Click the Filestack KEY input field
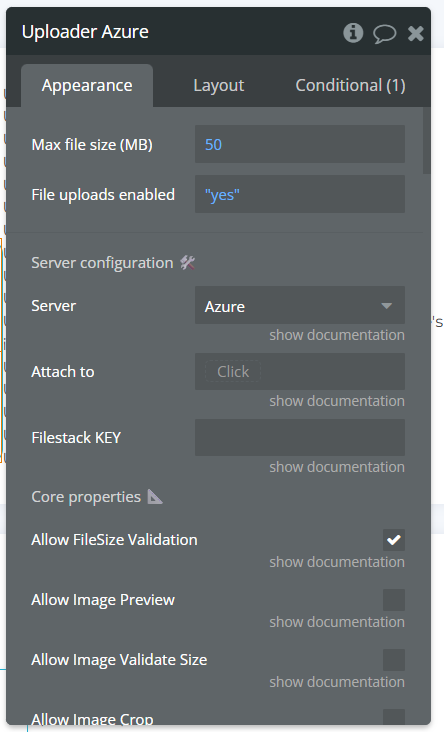444x732 pixels. [300, 437]
